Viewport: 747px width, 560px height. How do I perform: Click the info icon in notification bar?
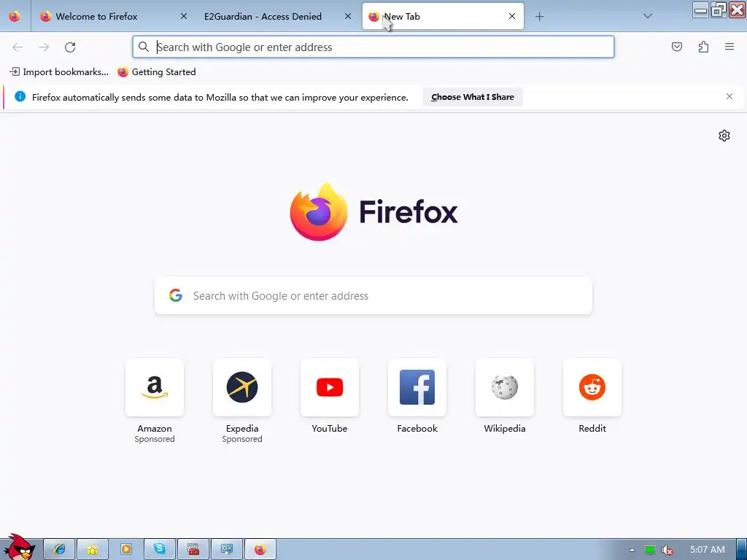click(20, 97)
